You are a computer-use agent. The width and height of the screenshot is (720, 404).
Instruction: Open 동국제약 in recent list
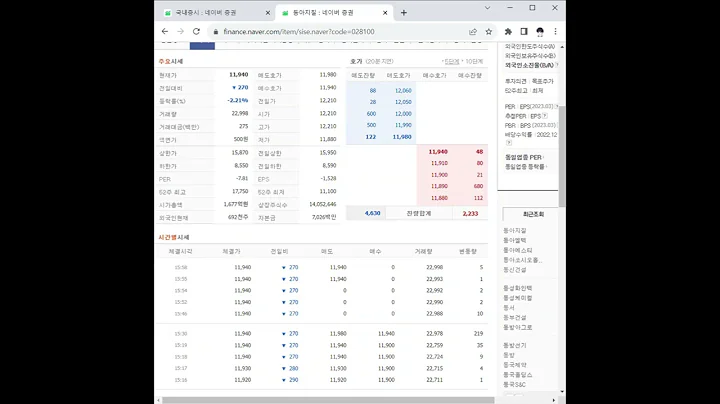pos(515,365)
